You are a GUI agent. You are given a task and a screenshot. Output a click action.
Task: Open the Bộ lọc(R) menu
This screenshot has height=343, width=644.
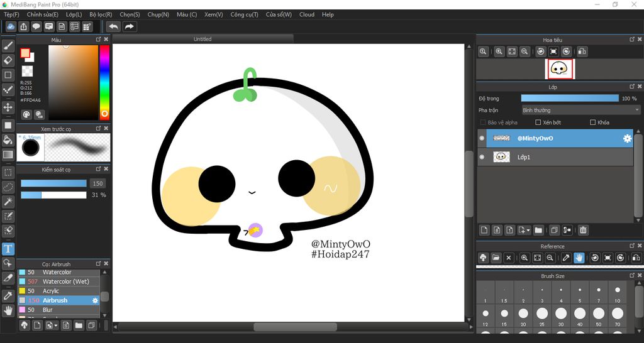[x=101, y=14]
